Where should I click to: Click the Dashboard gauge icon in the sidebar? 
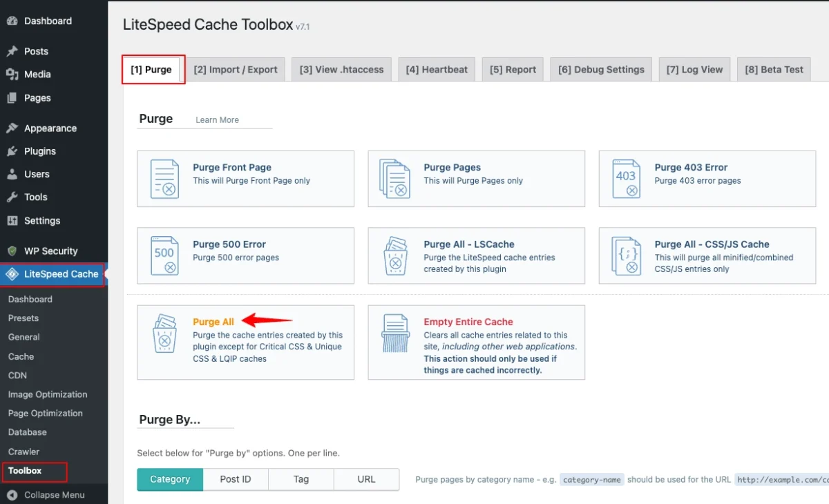pyautogui.click(x=12, y=21)
